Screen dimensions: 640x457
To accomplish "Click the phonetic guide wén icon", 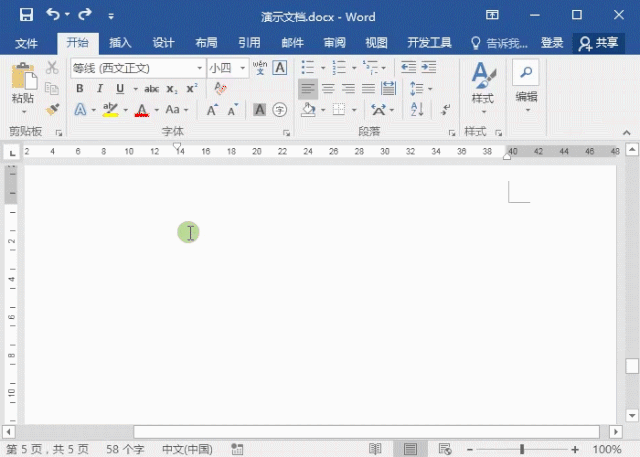I will point(260,67).
